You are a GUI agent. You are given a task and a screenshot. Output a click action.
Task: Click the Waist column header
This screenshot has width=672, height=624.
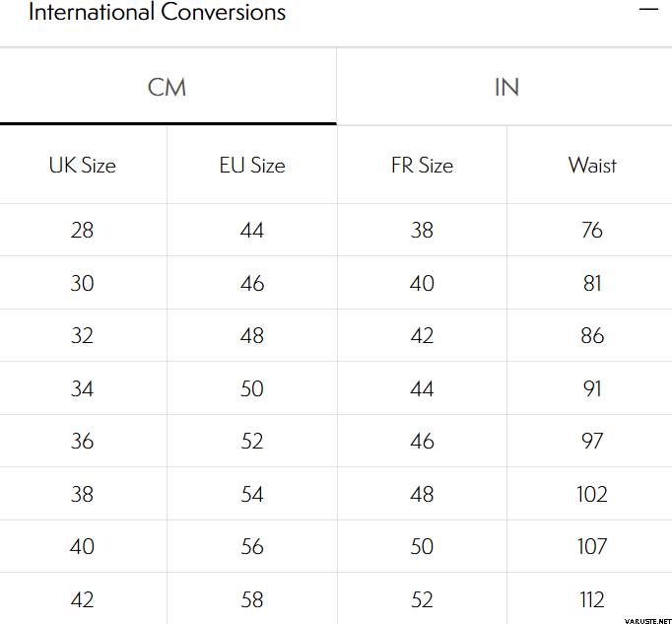coord(592,166)
